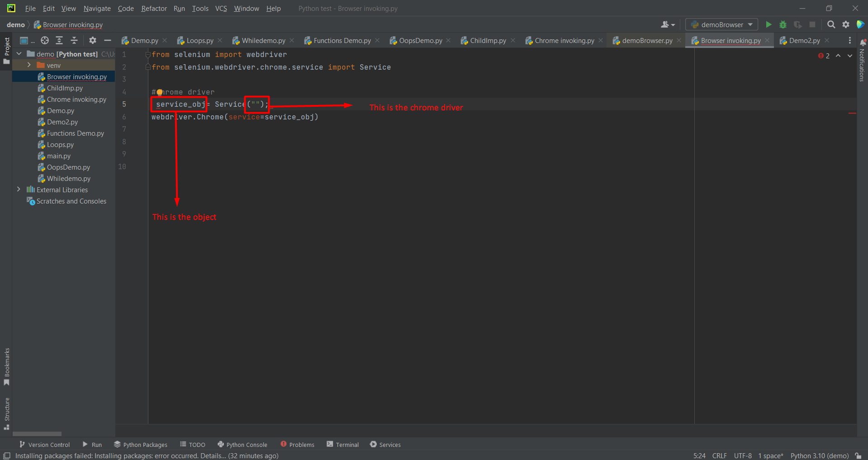Select main.py in project tree

pyautogui.click(x=59, y=156)
